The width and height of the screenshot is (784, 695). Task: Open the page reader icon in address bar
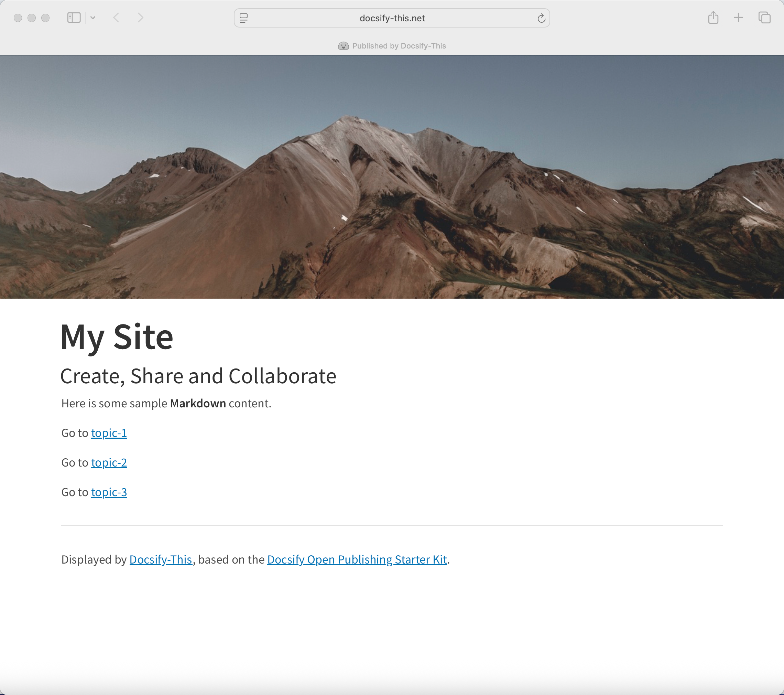pyautogui.click(x=243, y=18)
